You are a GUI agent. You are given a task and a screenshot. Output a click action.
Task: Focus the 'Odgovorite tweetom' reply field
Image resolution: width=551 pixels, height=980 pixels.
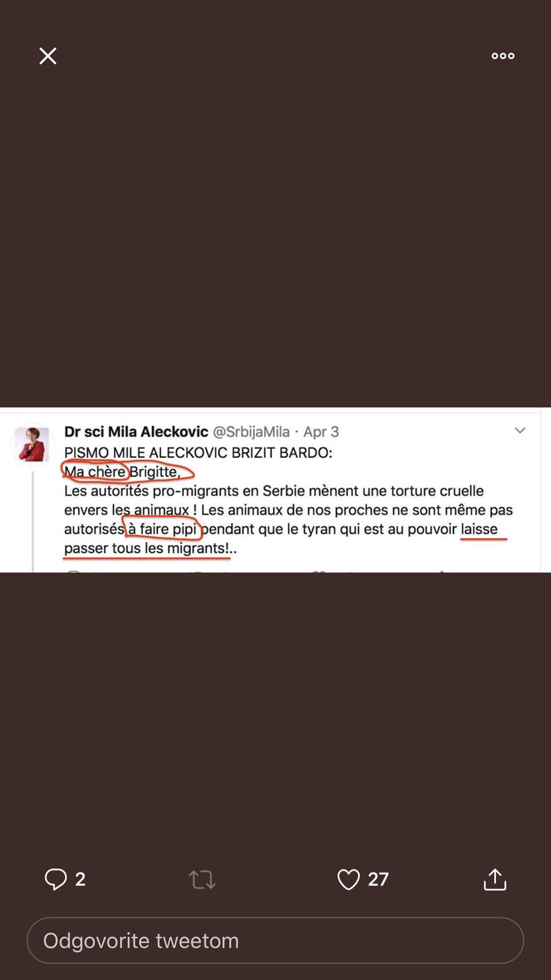275,941
